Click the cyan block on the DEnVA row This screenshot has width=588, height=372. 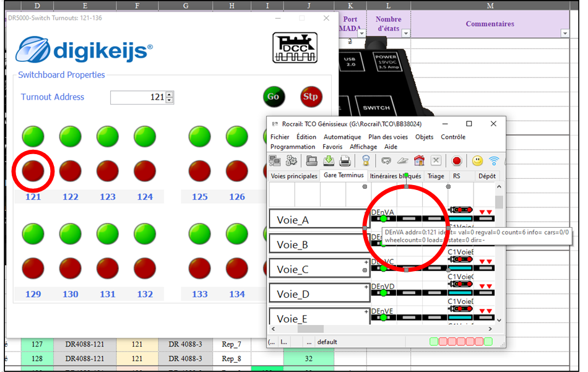tap(460, 218)
